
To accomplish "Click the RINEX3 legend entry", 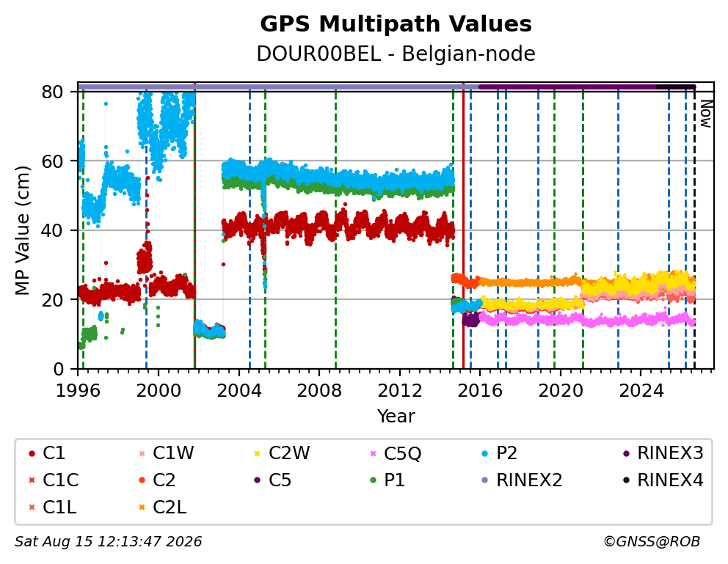I will click(x=663, y=453).
